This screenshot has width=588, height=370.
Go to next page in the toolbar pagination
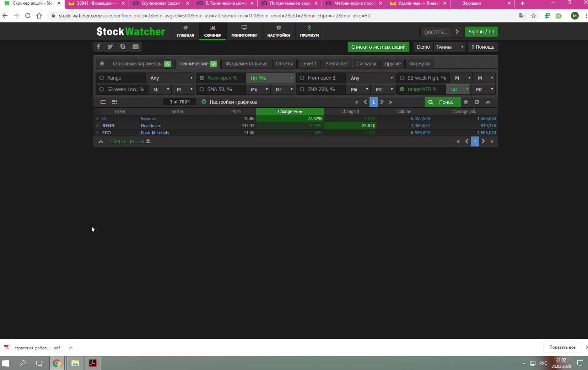click(x=382, y=102)
